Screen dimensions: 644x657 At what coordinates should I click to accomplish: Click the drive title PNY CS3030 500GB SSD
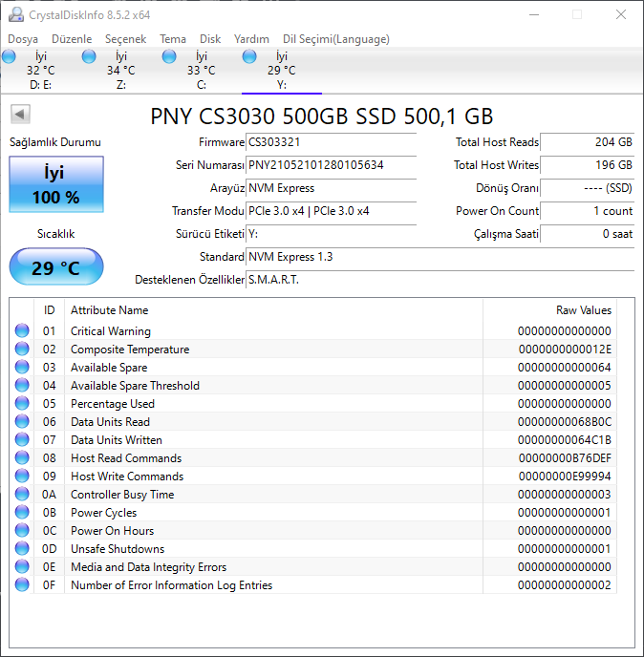[x=322, y=117]
